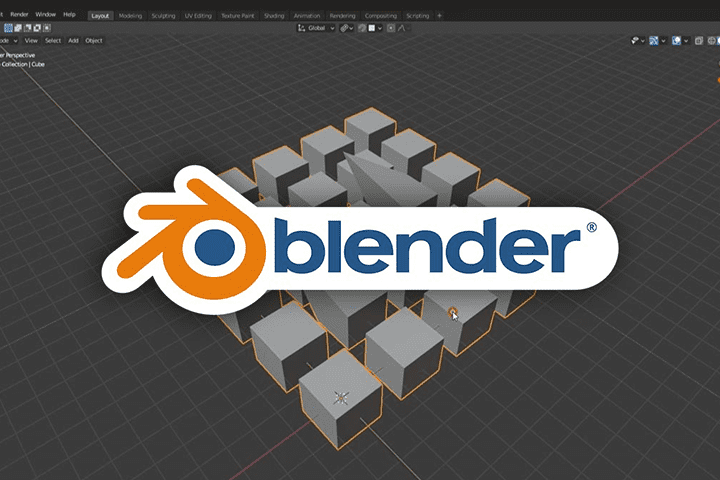Open the viewport Object menu

(94, 41)
